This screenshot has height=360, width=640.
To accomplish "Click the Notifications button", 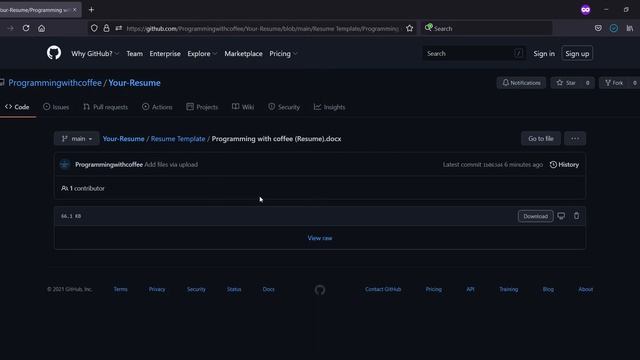I will [521, 83].
